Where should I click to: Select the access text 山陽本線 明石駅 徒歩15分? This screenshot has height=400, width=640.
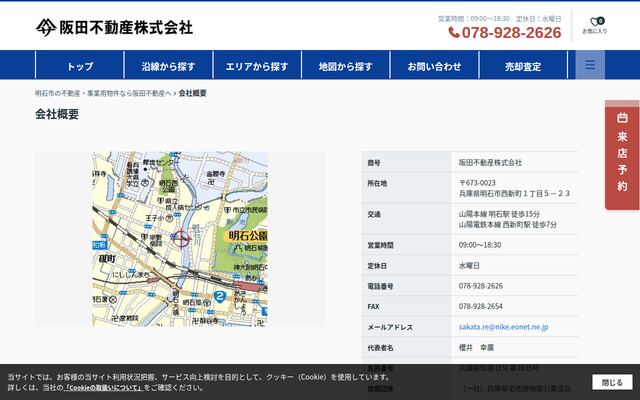coord(499,214)
